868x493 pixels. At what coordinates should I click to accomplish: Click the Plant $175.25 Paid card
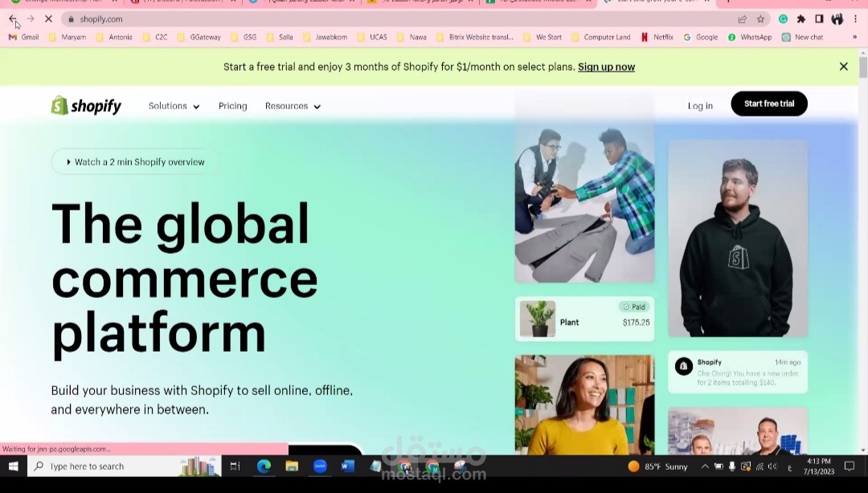click(584, 319)
